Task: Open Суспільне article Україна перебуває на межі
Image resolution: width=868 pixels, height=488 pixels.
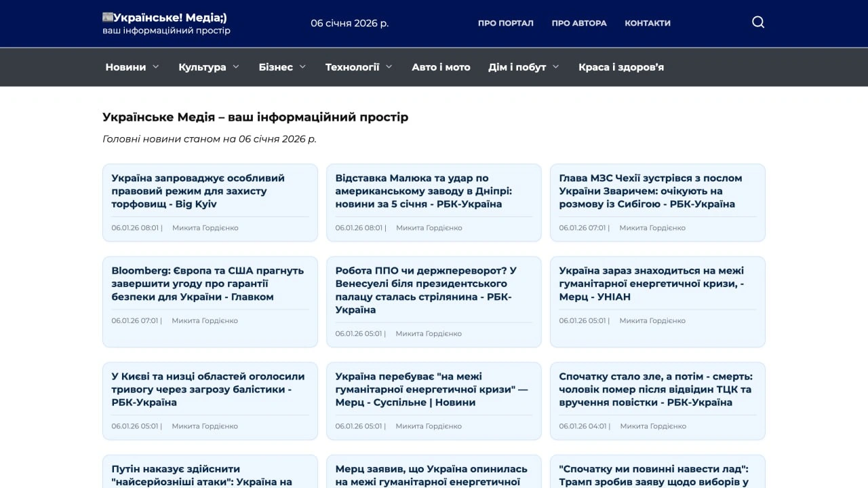Action: click(x=431, y=389)
